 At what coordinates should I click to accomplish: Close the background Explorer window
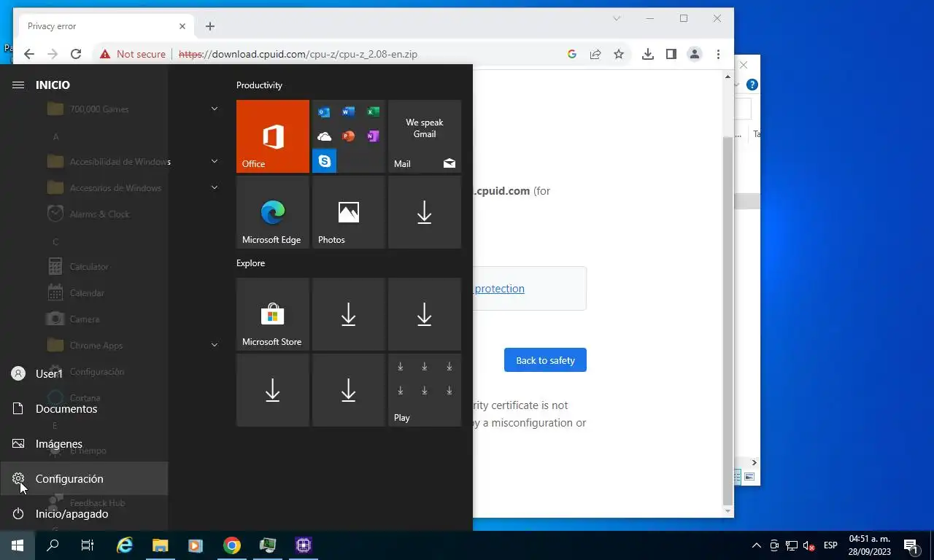coord(744,65)
